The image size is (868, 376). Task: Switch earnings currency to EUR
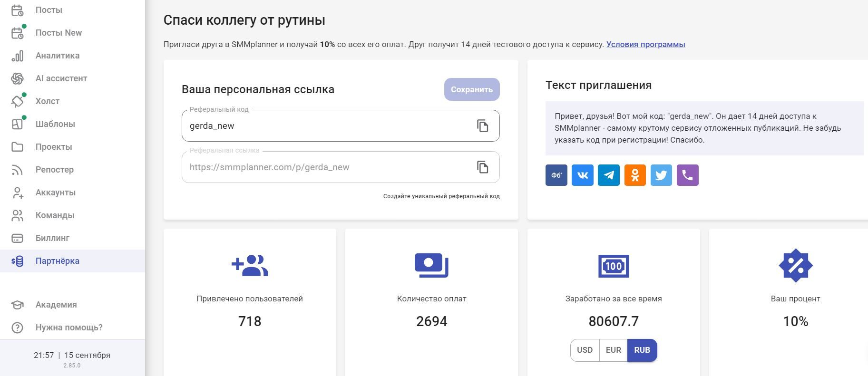(x=614, y=350)
